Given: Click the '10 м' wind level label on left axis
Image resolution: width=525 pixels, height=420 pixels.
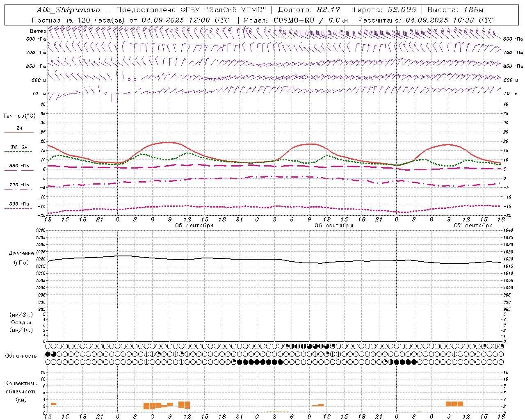Looking at the screenshot, I should point(39,94).
